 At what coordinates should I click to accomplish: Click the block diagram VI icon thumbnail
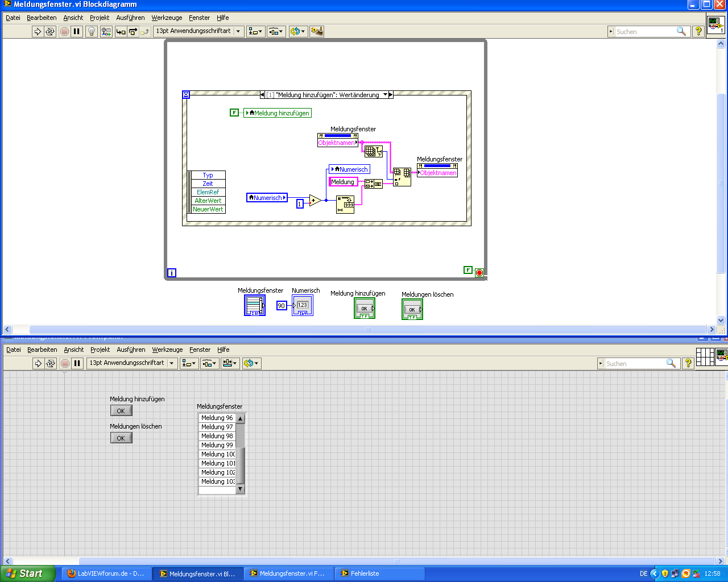(716, 26)
